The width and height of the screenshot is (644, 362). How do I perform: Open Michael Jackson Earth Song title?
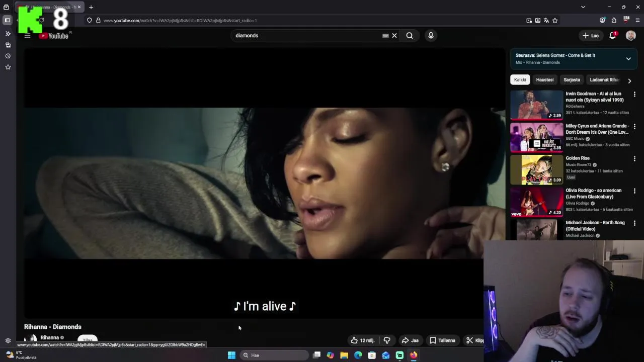tap(595, 226)
